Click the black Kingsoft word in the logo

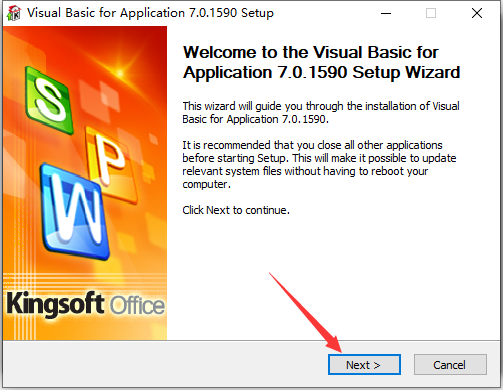coord(55,304)
